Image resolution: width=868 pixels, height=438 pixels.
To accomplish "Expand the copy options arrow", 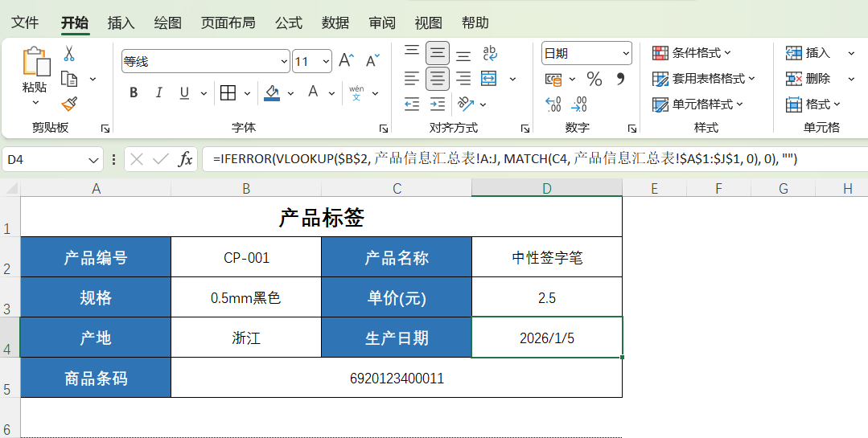I will [x=93, y=79].
